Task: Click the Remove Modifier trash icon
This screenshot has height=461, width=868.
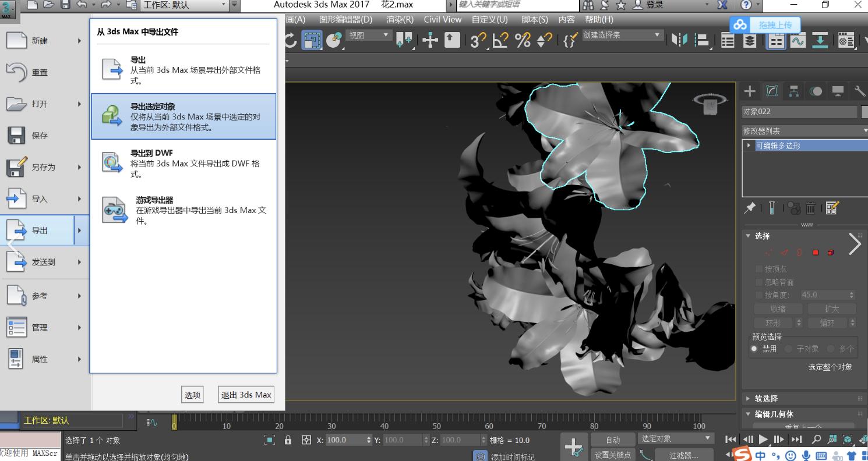Action: 811,208
